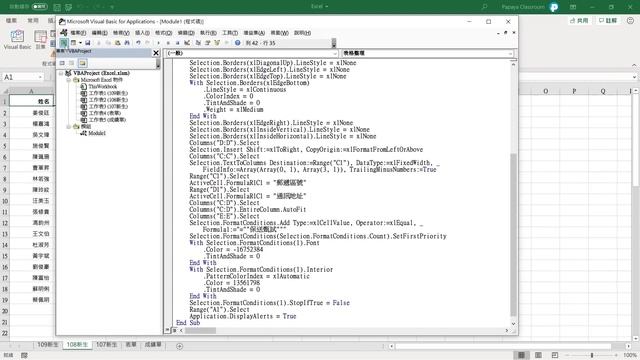Screen dimensions: 640x360
Task: Click the code window vertical scrollbar thumb
Action: coord(513,235)
